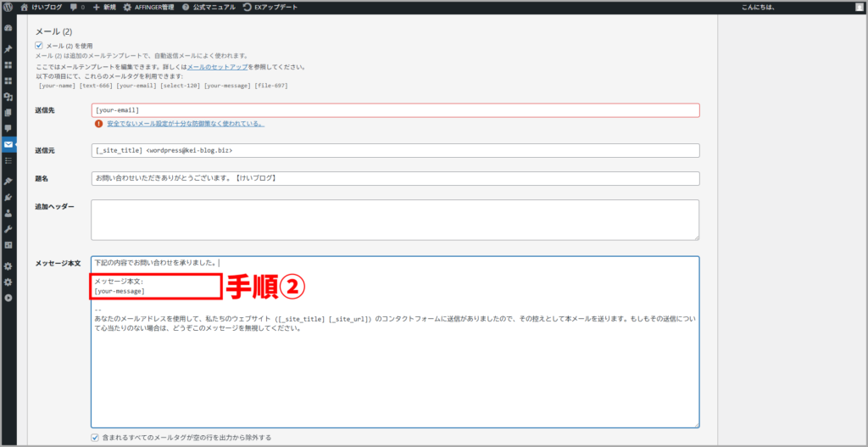Open Posts via the pushpin sidebar icon
Viewport: 868px width, 447px height.
pyautogui.click(x=8, y=48)
